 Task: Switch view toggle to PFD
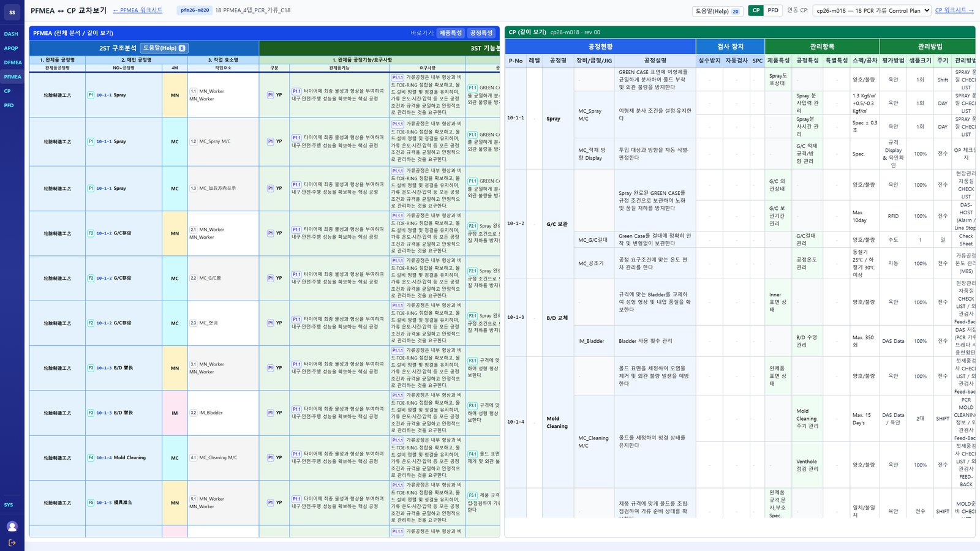click(773, 10)
